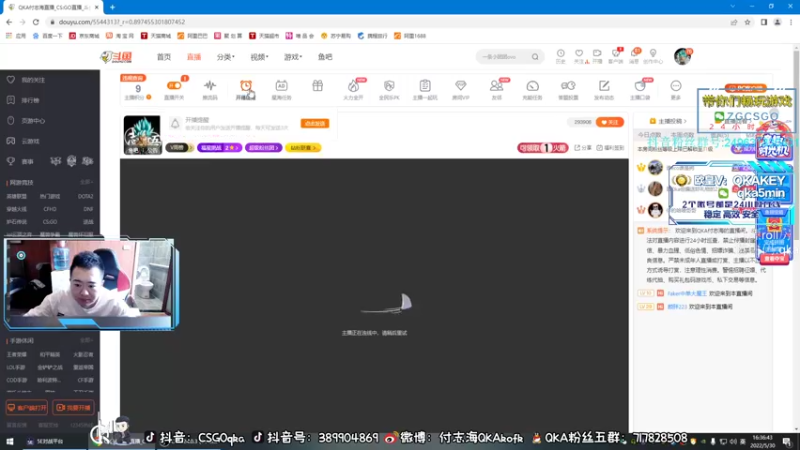Click the 福利签到 check-in icon
Screen dimensions: 800x450
click(610, 148)
